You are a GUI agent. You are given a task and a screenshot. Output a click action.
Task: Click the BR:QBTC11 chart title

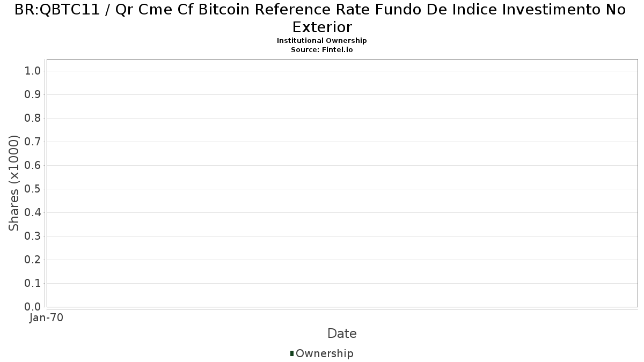point(322,18)
